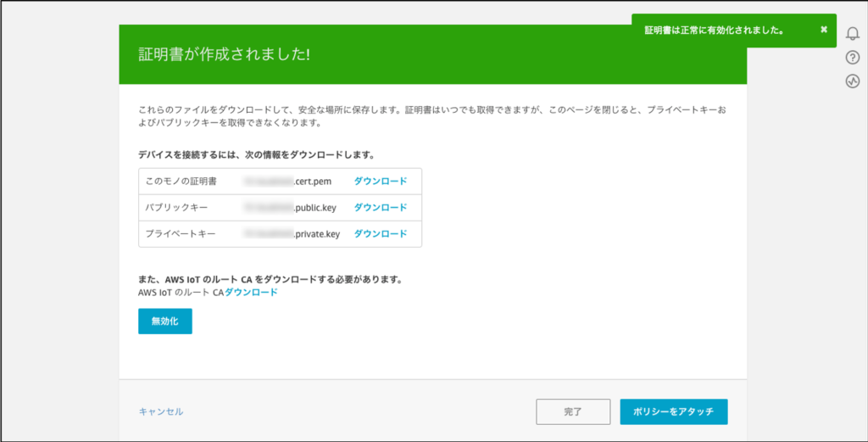Viewport: 868px width, 442px height.
Task: Click the 証明書が作成されました! header title
Action: 224,54
